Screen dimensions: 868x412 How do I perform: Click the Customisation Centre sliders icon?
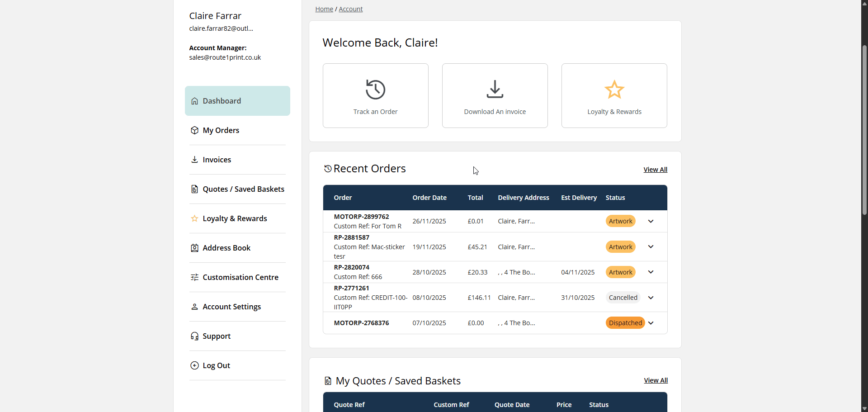[x=194, y=277]
